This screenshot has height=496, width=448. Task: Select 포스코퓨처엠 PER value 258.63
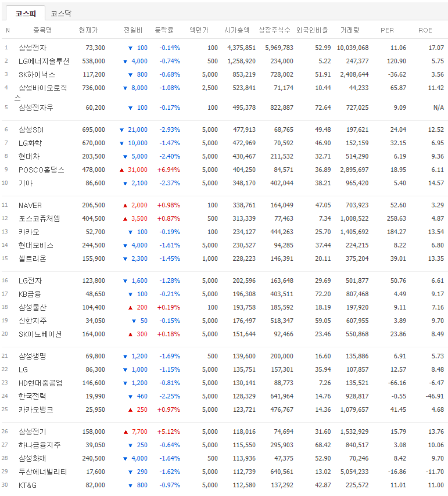[x=396, y=218]
